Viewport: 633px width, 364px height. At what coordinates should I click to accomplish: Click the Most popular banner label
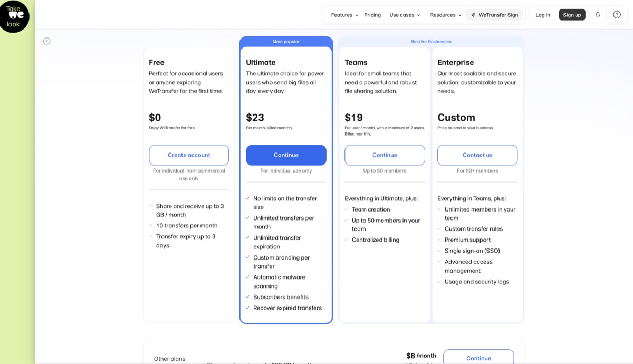pos(286,42)
